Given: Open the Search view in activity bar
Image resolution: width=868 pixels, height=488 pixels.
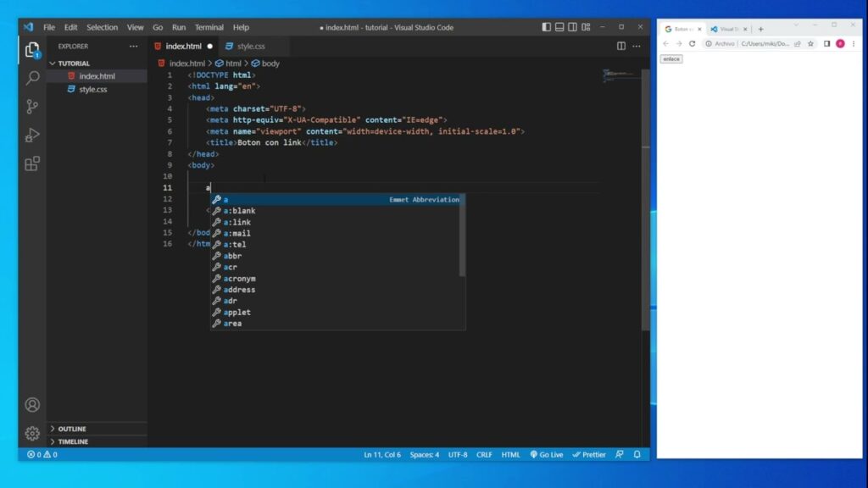Looking at the screenshot, I should [x=32, y=78].
